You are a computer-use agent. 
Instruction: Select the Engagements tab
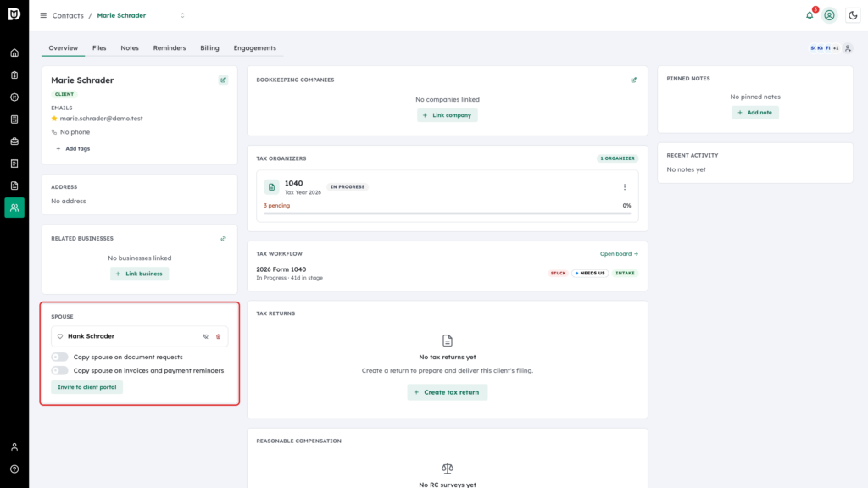254,48
